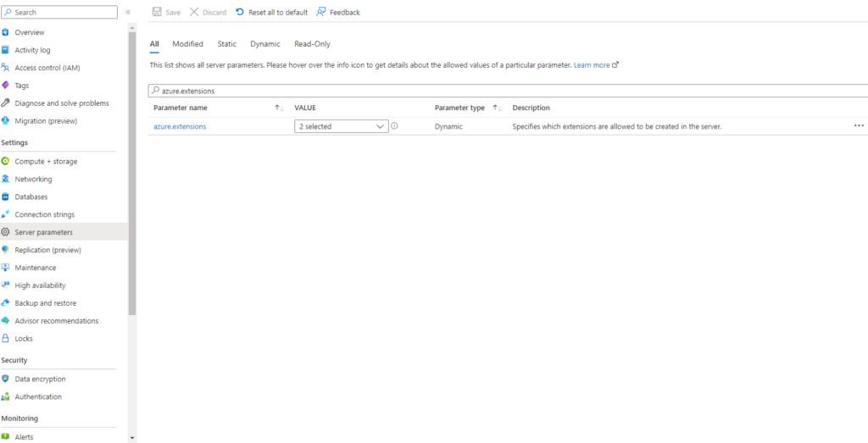
Task: Click the Migration (preview) icon
Action: pyautogui.click(x=6, y=120)
